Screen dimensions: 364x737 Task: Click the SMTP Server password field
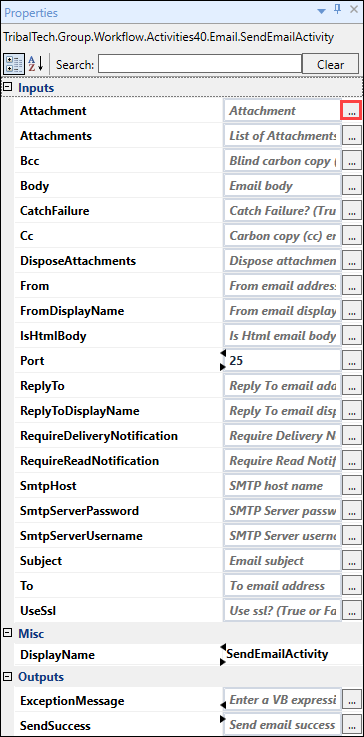(282, 511)
